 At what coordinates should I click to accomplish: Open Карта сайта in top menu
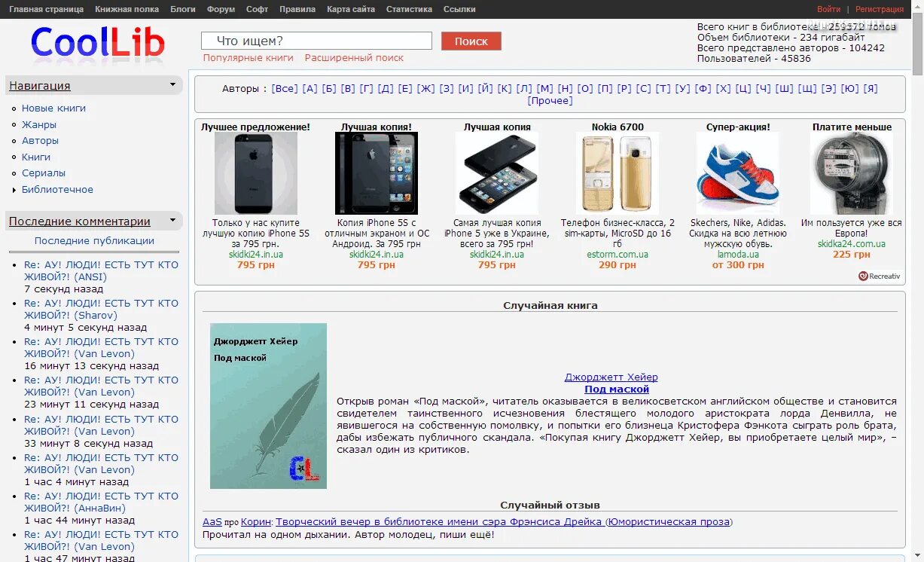pyautogui.click(x=351, y=9)
